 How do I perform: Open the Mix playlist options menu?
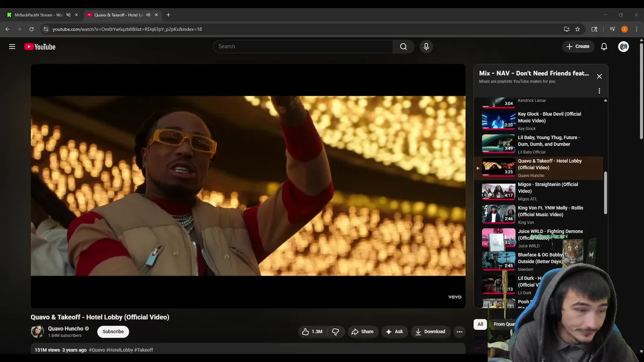599,91
